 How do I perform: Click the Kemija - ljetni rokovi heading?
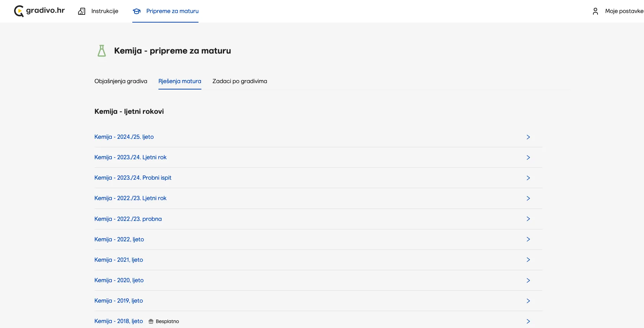coord(129,112)
